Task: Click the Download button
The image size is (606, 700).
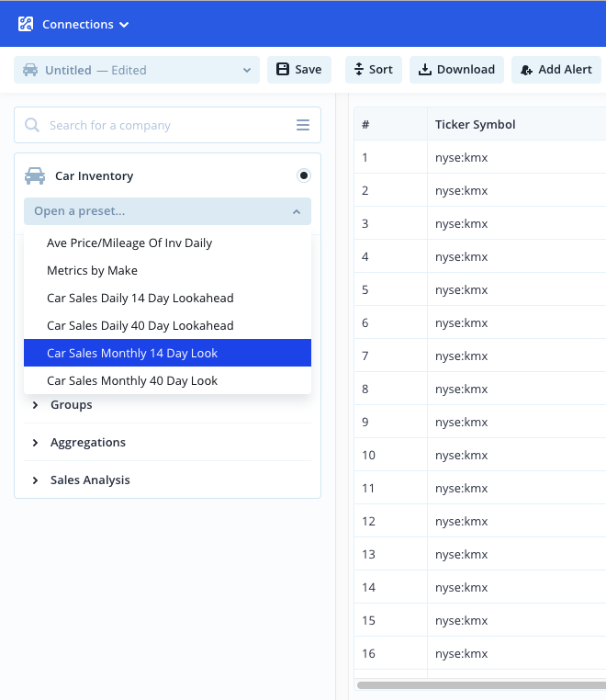Action: [x=456, y=70]
